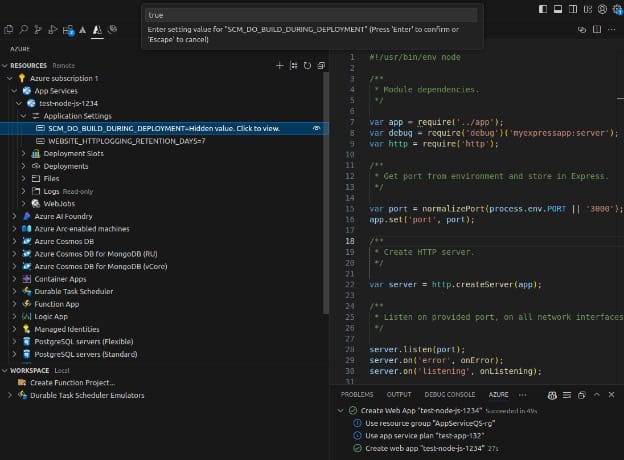Select the underlined Azure view icon
The height and width of the screenshot is (460, 624).
click(97, 30)
